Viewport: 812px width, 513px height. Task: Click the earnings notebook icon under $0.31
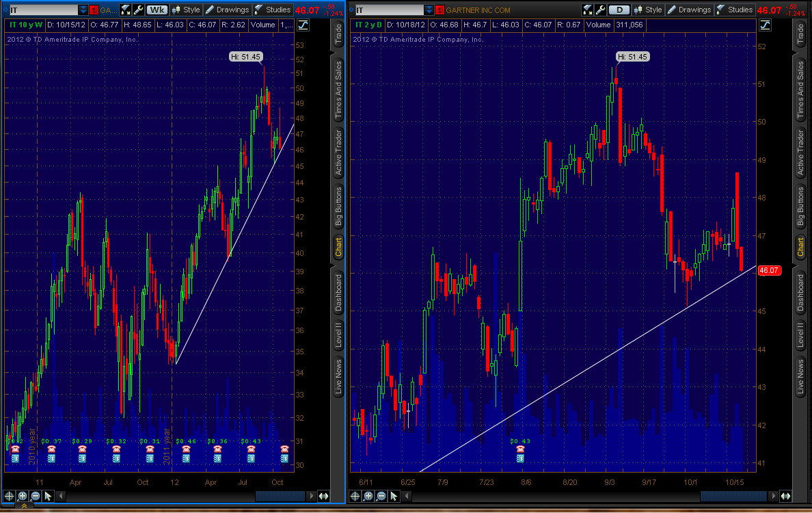point(150,458)
